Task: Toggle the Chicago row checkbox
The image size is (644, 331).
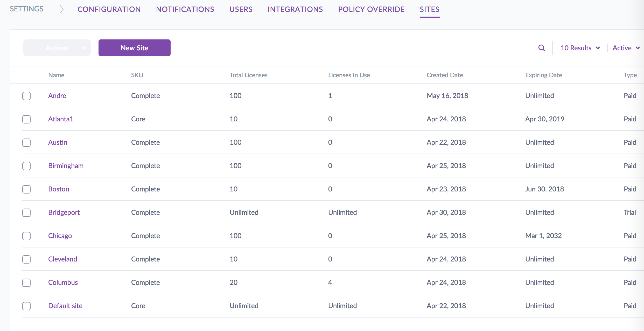Action: [26, 236]
